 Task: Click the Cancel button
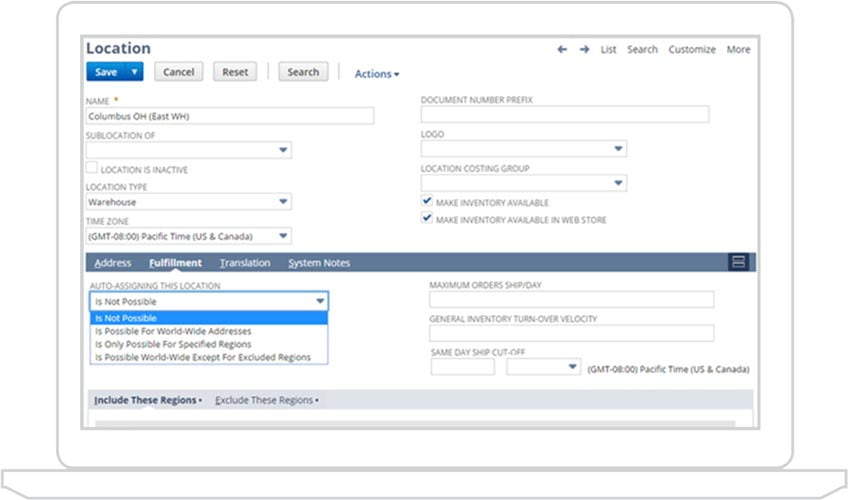tap(179, 72)
